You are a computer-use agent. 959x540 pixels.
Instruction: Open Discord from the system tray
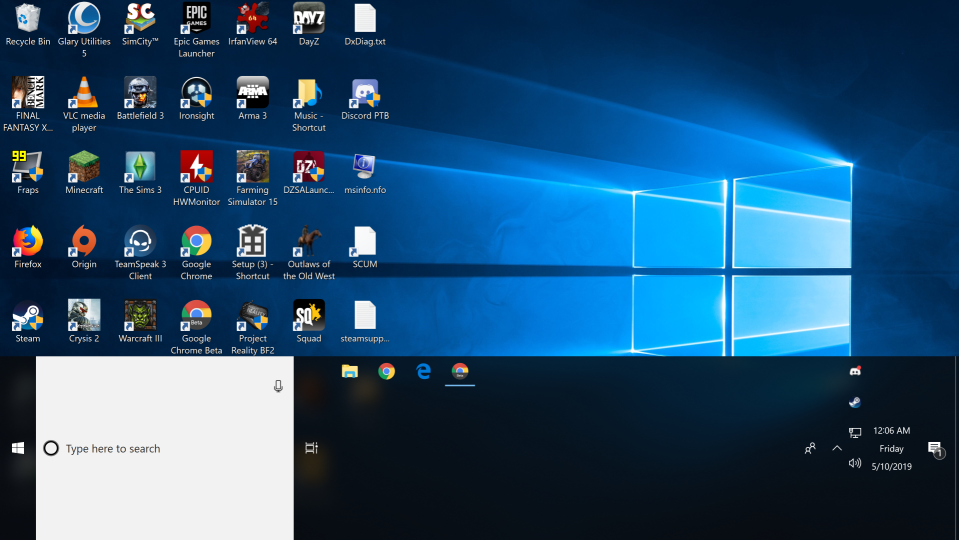click(x=855, y=371)
